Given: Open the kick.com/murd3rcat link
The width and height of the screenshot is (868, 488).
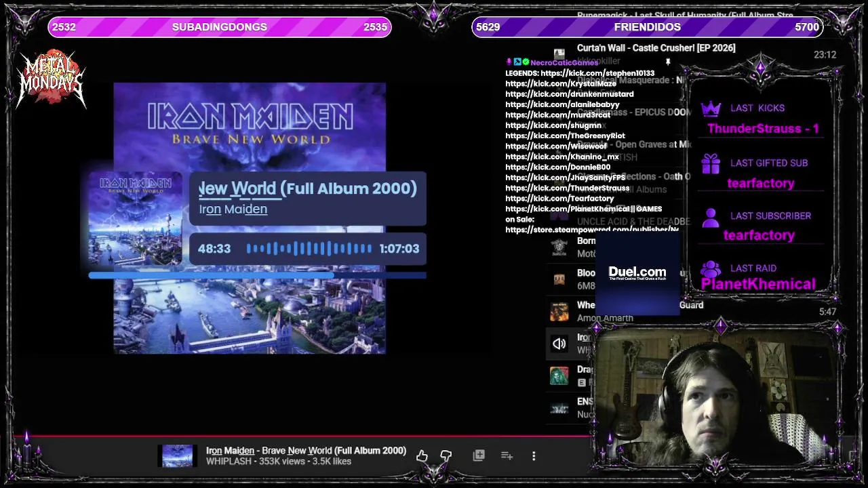Looking at the screenshot, I should [557, 115].
